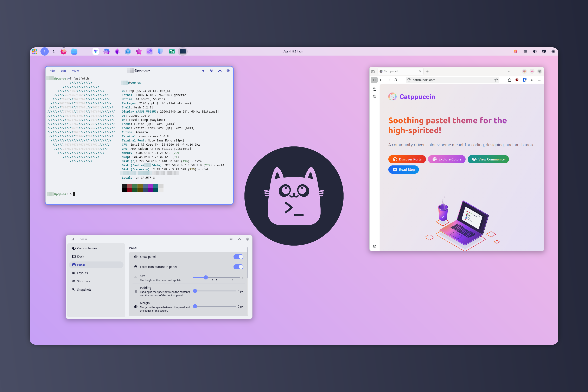Open View menu in settings window
The height and width of the screenshot is (392, 588).
(83, 239)
